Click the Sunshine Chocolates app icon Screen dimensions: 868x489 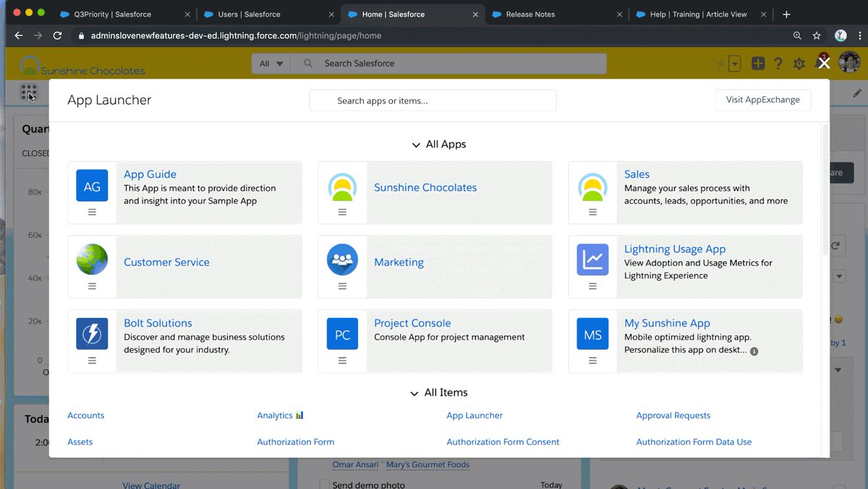pyautogui.click(x=342, y=187)
